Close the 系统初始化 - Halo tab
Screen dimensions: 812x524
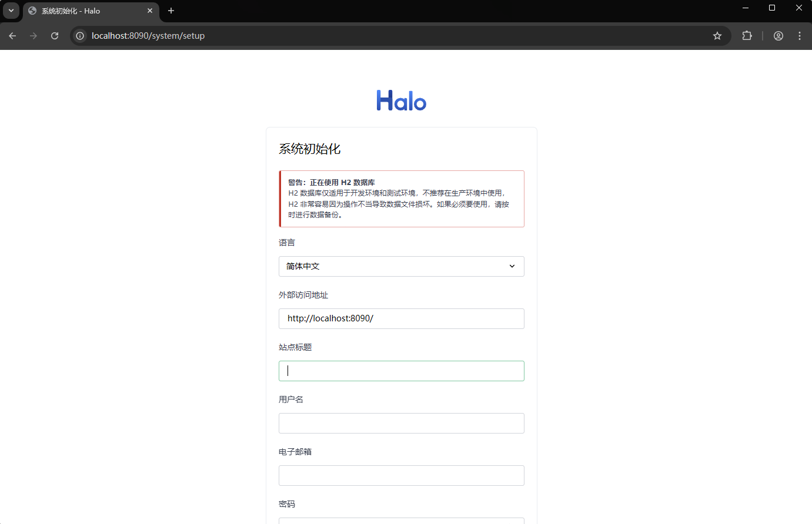150,11
